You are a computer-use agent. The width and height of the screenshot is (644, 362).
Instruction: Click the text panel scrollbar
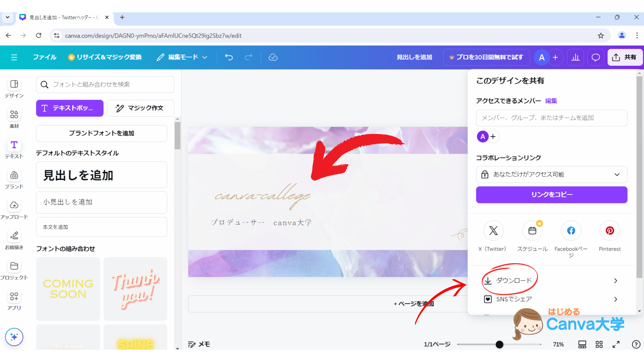click(177, 136)
